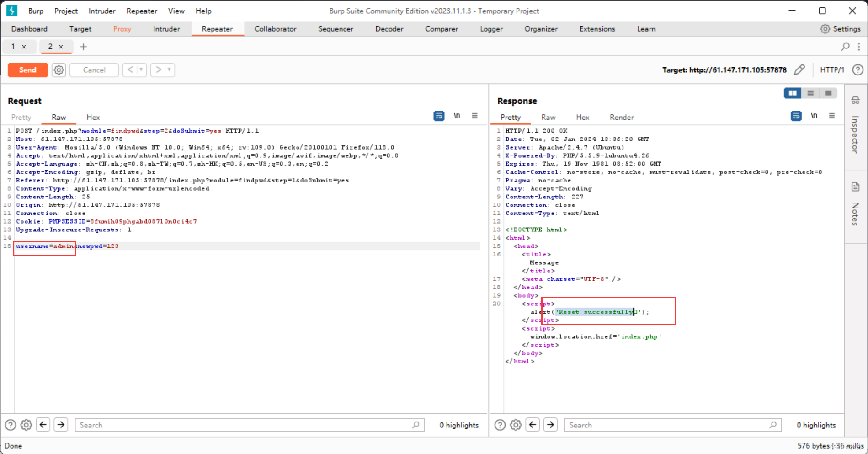Image resolution: width=868 pixels, height=454 pixels.
Task: Toggle request non-printable characters display
Action: click(457, 116)
